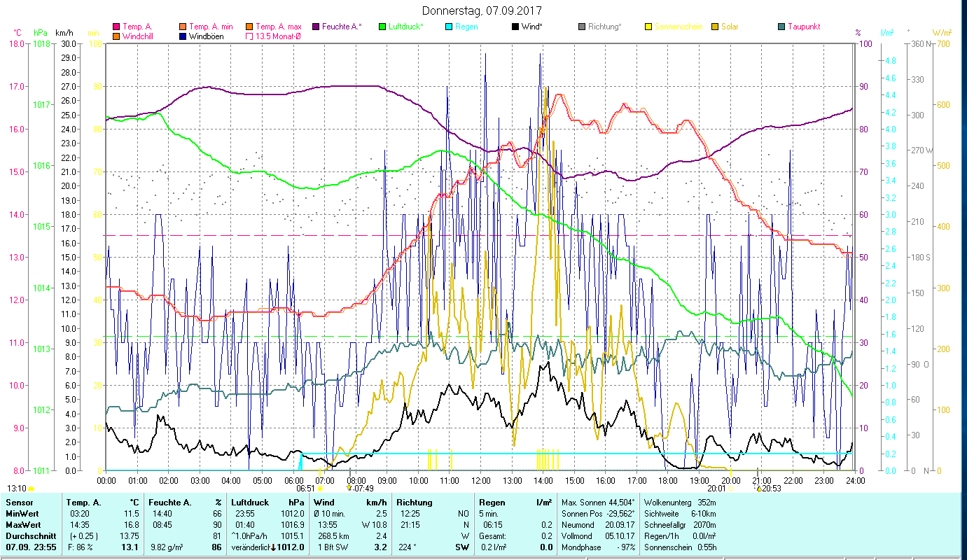Click the Durchschnitt row label
The height and width of the screenshot is (560, 967).
click(29, 536)
